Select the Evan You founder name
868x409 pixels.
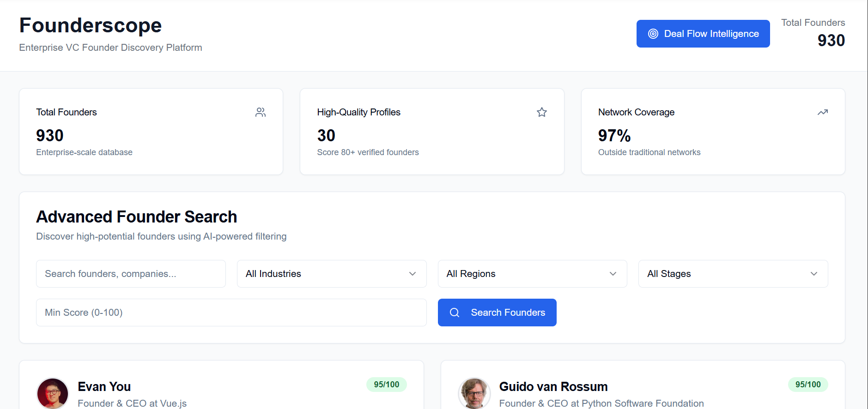click(x=104, y=386)
